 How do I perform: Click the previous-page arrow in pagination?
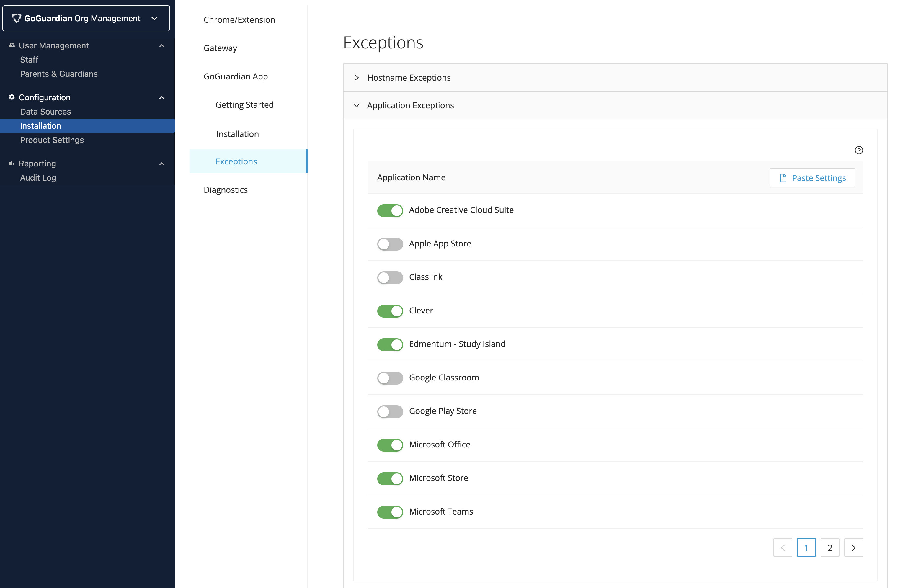pos(783,547)
